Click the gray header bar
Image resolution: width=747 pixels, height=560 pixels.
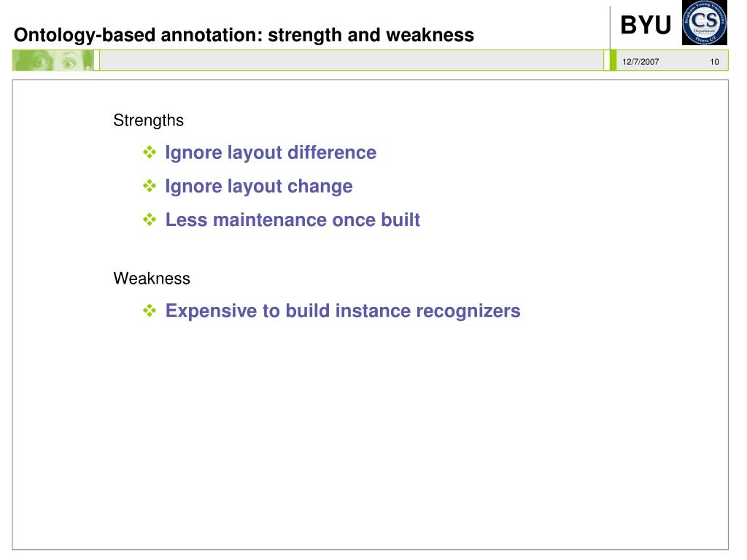coord(352,61)
